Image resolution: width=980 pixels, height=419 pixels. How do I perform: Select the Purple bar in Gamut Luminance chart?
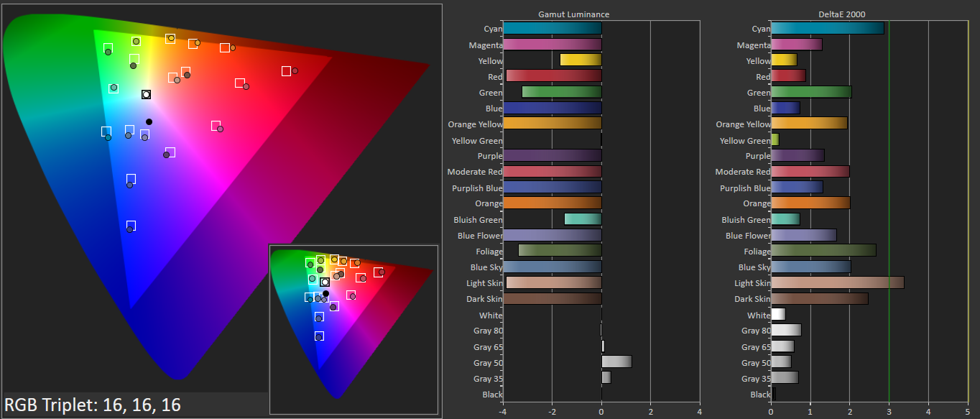click(553, 156)
